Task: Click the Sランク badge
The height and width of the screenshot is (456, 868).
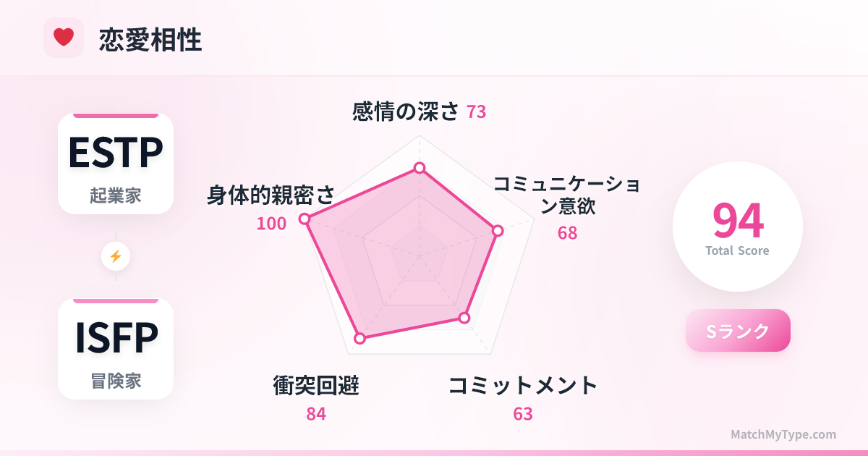Action: click(x=738, y=331)
